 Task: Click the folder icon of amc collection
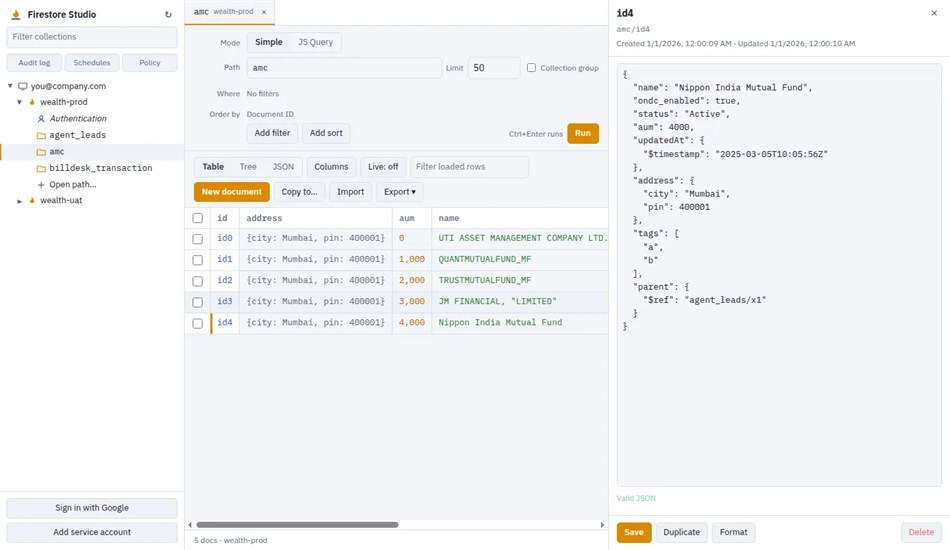41,152
